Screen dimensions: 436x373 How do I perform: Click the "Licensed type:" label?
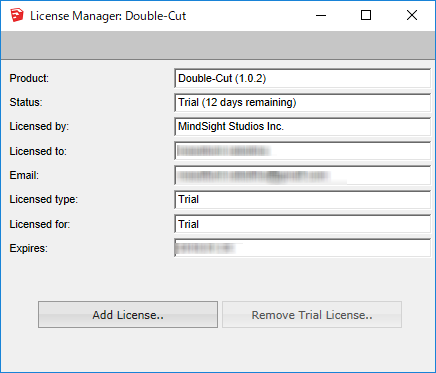tap(43, 200)
